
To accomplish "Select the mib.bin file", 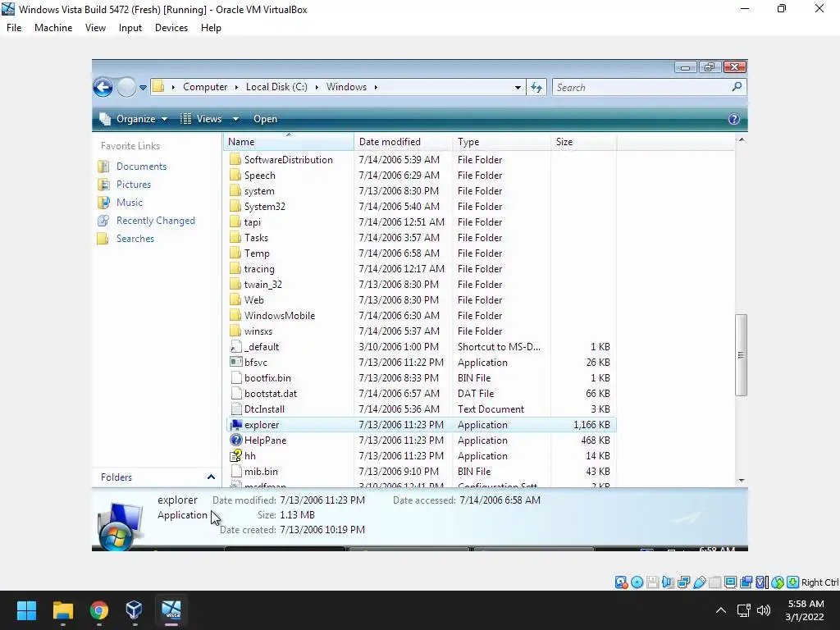I will pos(261,472).
